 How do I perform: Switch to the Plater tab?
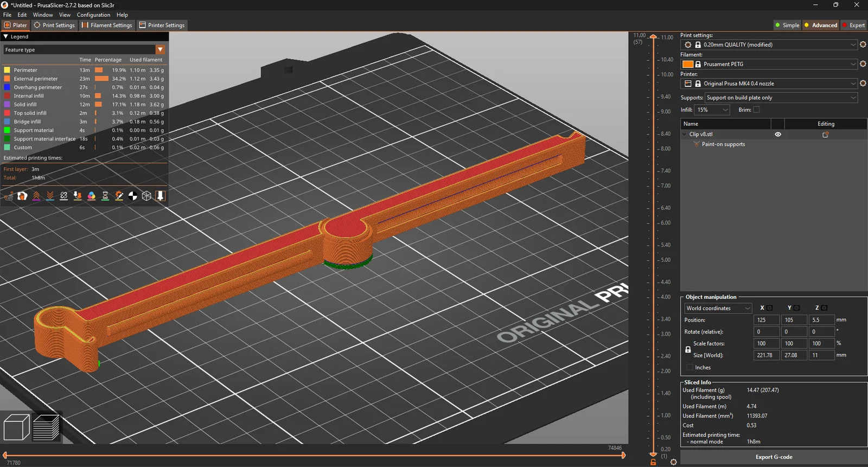pyautogui.click(x=16, y=25)
